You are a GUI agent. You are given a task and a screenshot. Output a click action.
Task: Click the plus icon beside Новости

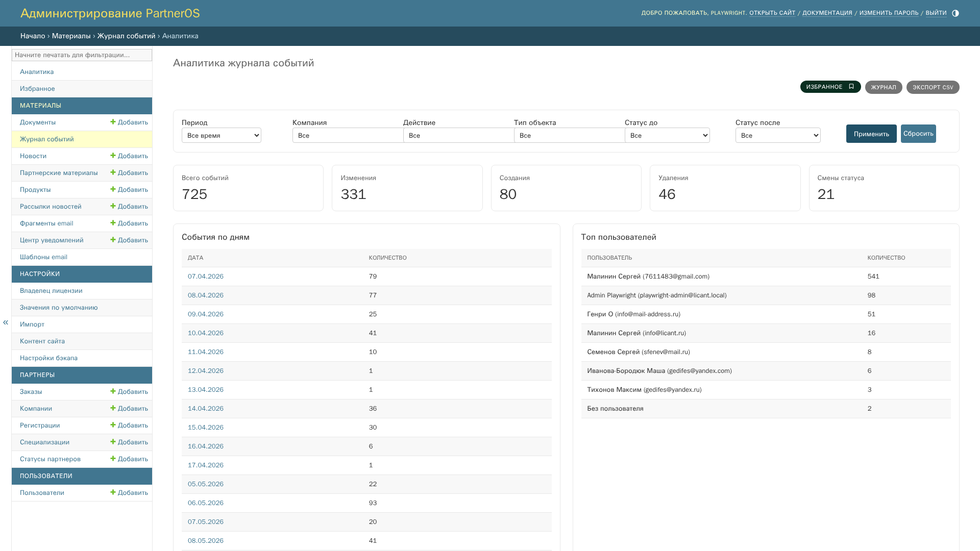tap(113, 156)
